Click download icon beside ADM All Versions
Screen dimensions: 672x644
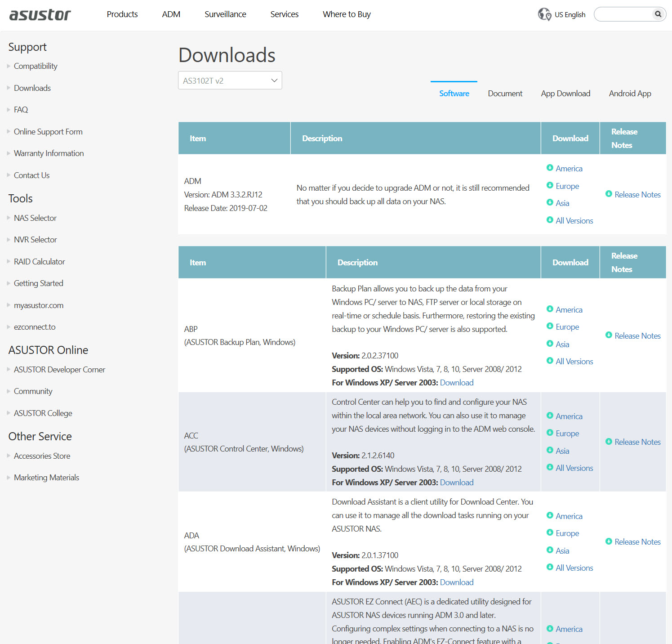pos(550,220)
